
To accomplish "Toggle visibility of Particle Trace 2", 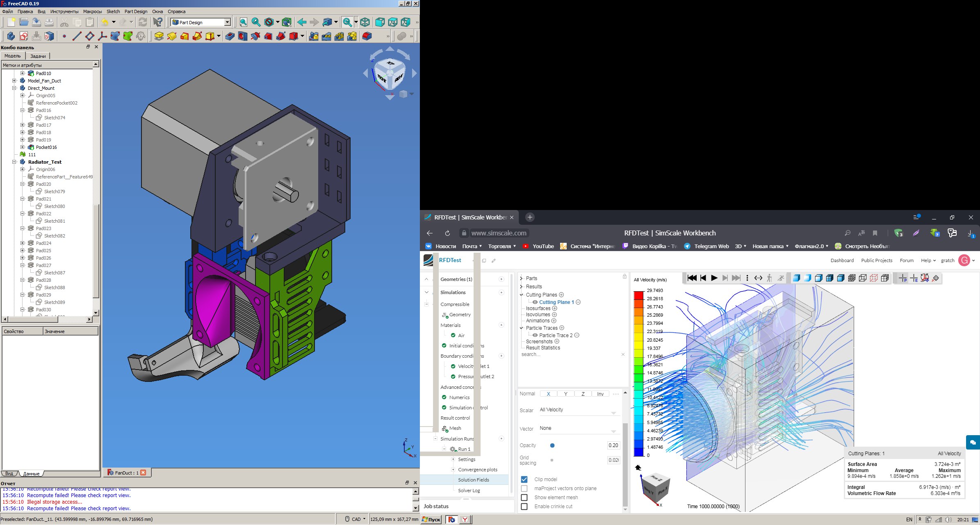I will point(535,336).
